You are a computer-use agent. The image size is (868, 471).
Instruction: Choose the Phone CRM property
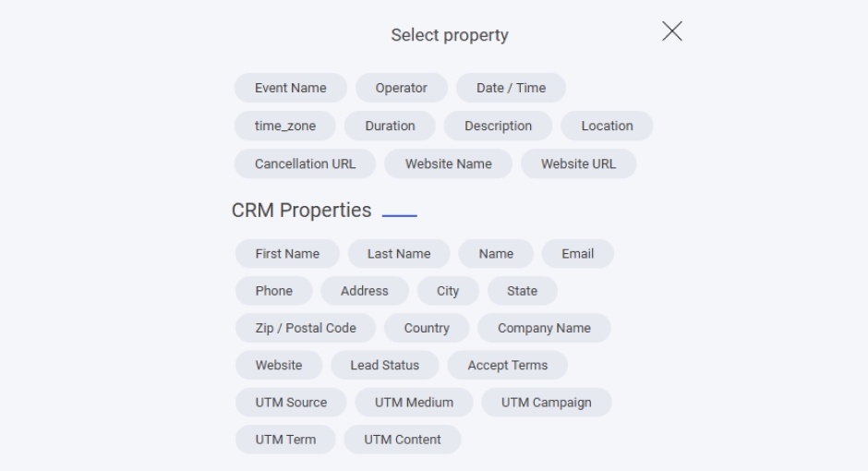273,291
